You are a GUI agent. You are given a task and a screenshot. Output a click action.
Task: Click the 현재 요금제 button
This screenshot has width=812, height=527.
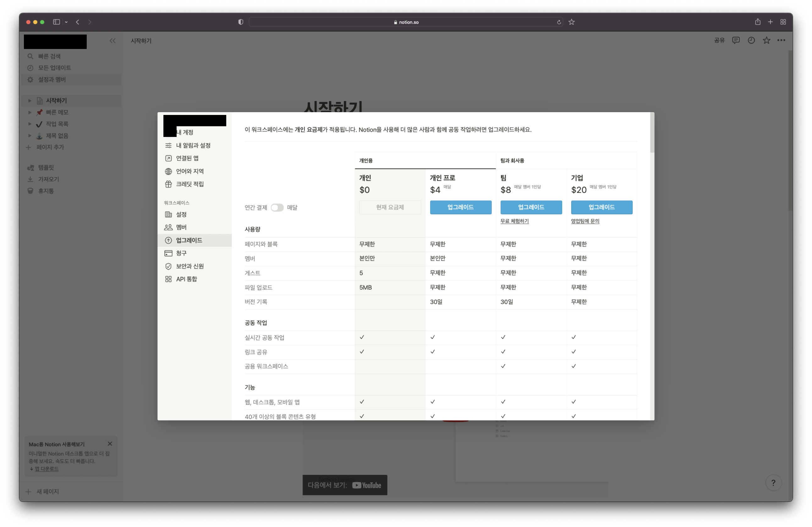point(390,207)
